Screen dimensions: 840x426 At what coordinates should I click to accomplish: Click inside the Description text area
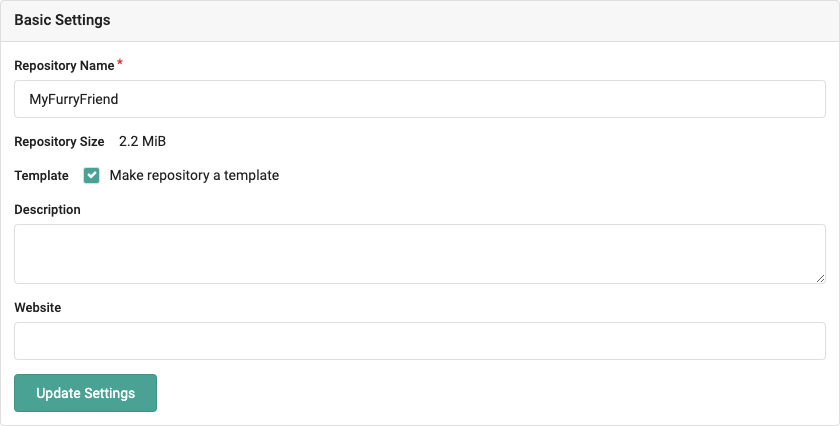pyautogui.click(x=420, y=253)
